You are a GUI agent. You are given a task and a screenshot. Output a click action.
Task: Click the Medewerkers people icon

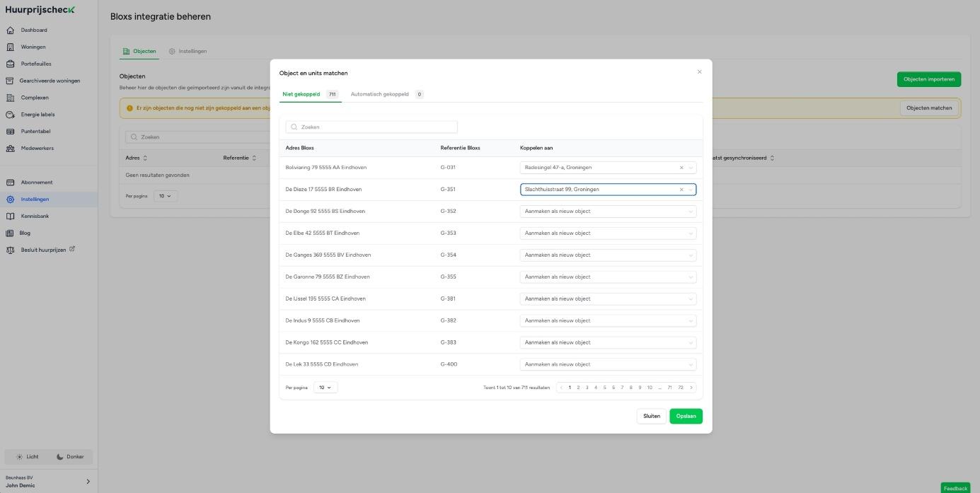10,149
